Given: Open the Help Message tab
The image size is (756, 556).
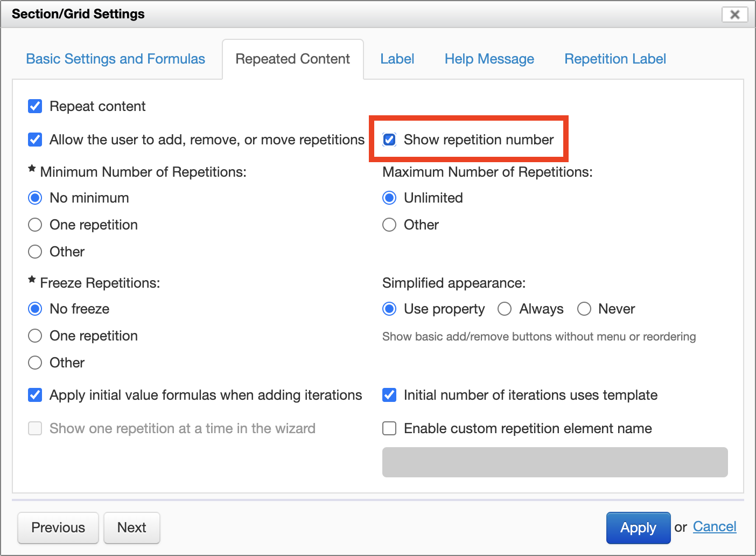Looking at the screenshot, I should [x=489, y=59].
